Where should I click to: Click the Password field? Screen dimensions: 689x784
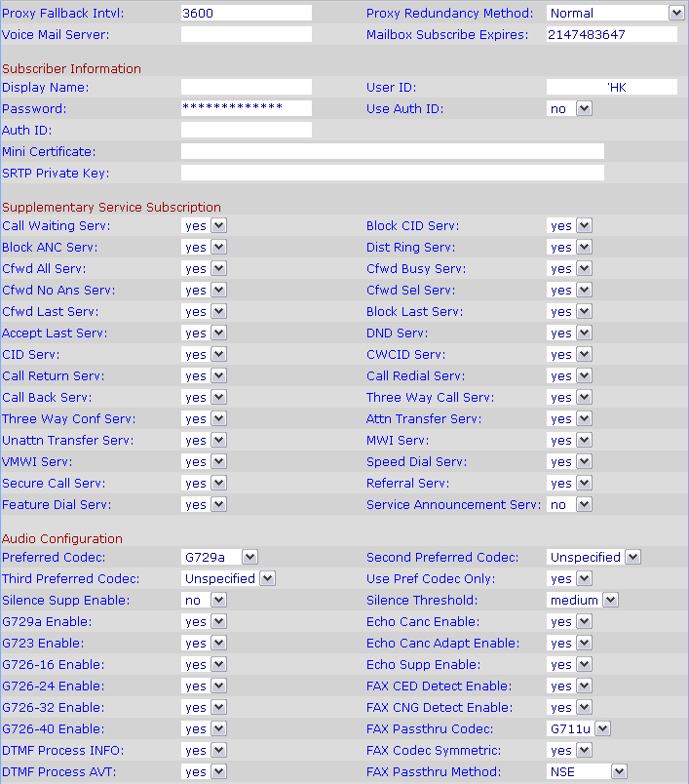tap(246, 108)
